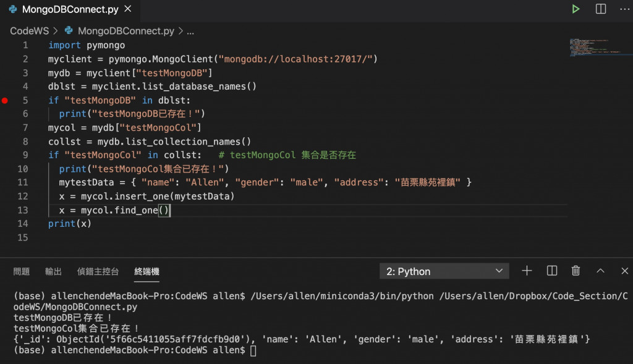Create a new terminal with plus icon

(527, 271)
